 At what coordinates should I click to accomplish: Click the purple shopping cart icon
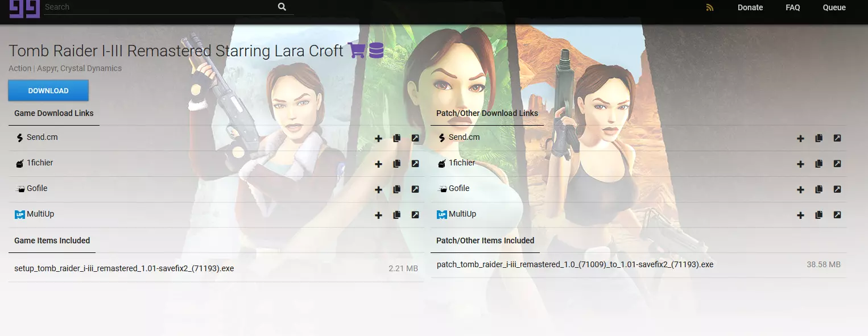[357, 51]
